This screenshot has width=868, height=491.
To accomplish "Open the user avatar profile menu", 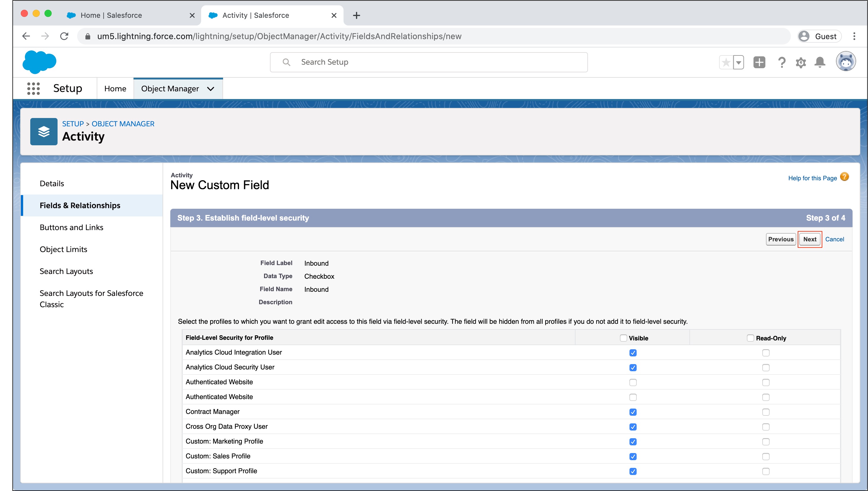I will click(845, 62).
